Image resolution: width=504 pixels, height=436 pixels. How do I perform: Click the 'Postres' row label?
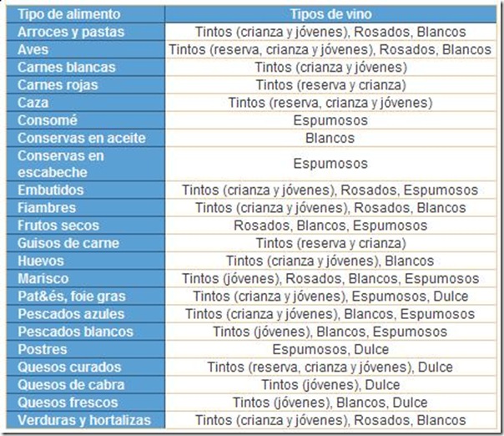coord(42,349)
